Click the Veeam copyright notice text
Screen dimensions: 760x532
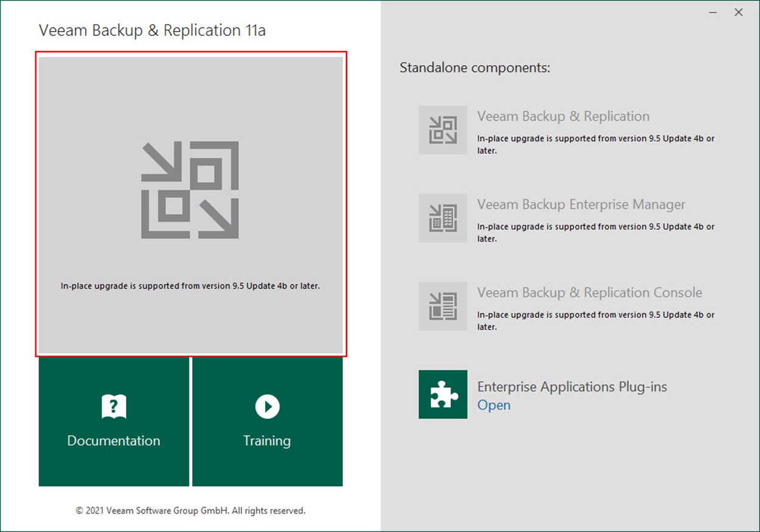point(190,511)
